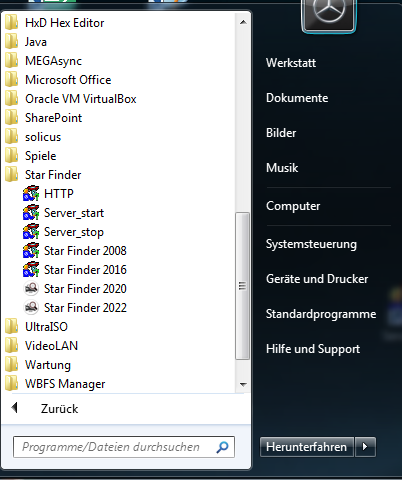Screen dimensions: 402x481
Task: Click the Server_stop label
Action: 74,232
